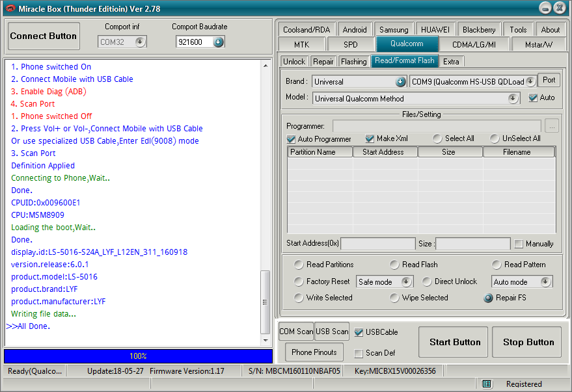
Task: Click the Port button
Action: click(549, 80)
